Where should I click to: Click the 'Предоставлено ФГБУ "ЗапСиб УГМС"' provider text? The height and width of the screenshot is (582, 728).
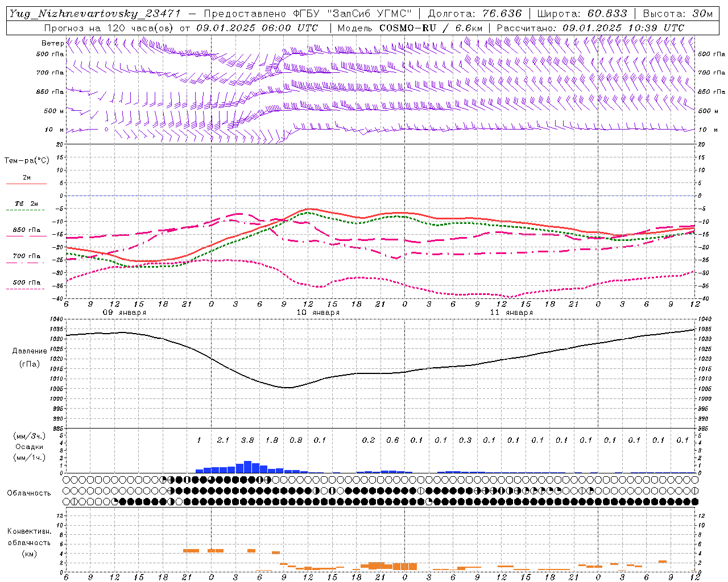308,14
